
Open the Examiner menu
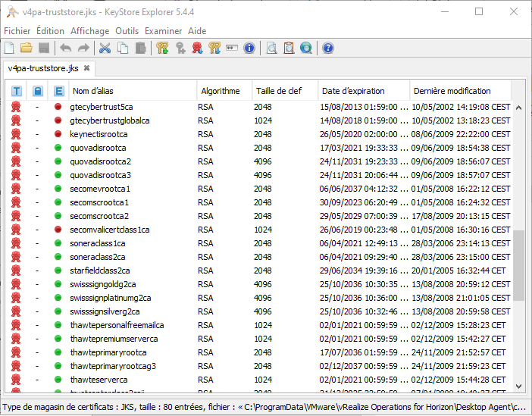(x=163, y=31)
